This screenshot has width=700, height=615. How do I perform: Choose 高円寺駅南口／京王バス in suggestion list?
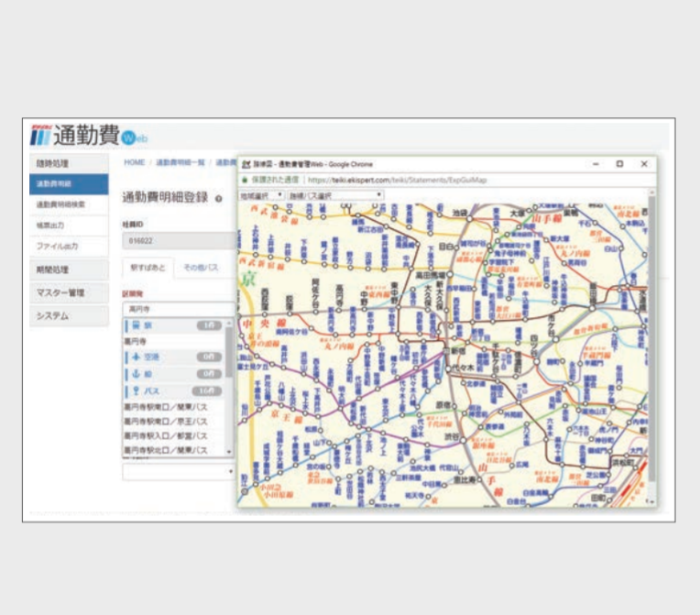174,422
